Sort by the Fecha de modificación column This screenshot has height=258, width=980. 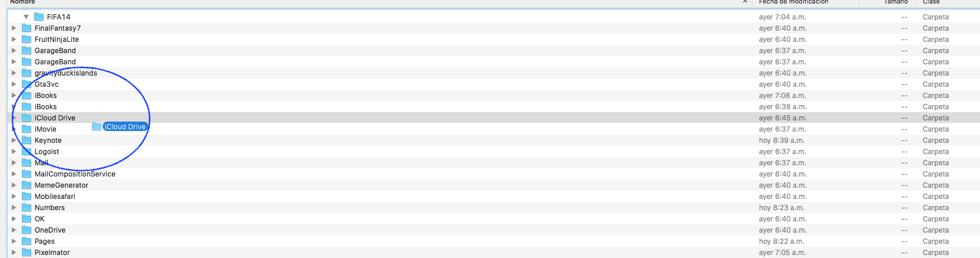(793, 2)
